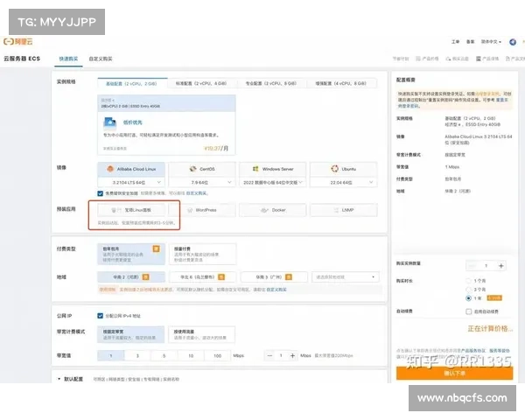Select the 宝塔Linux面板 preinstalled application
The height and width of the screenshot is (420, 525).
coord(131,210)
